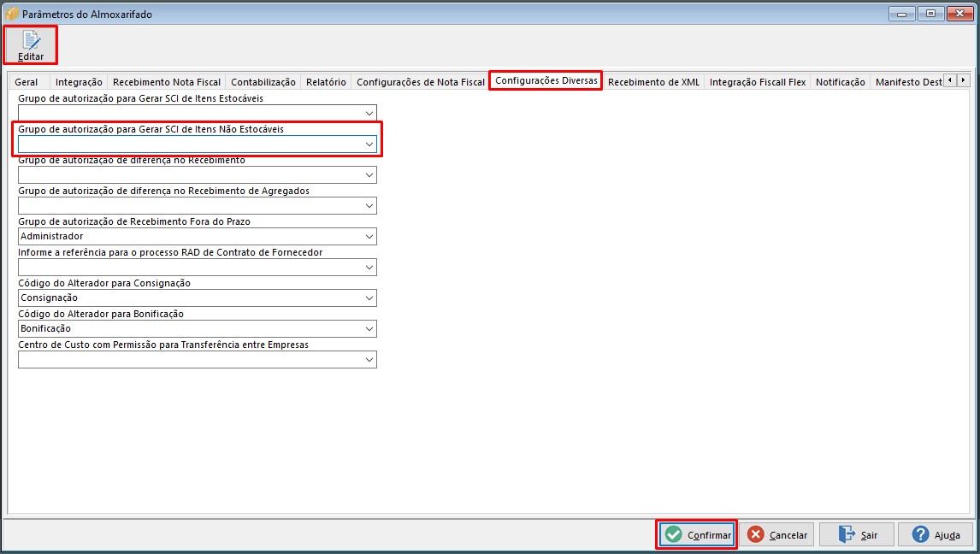The image size is (980, 554).
Task: Expand the SCI de Itens Não Estocáveis dropdown
Action: [x=369, y=144]
